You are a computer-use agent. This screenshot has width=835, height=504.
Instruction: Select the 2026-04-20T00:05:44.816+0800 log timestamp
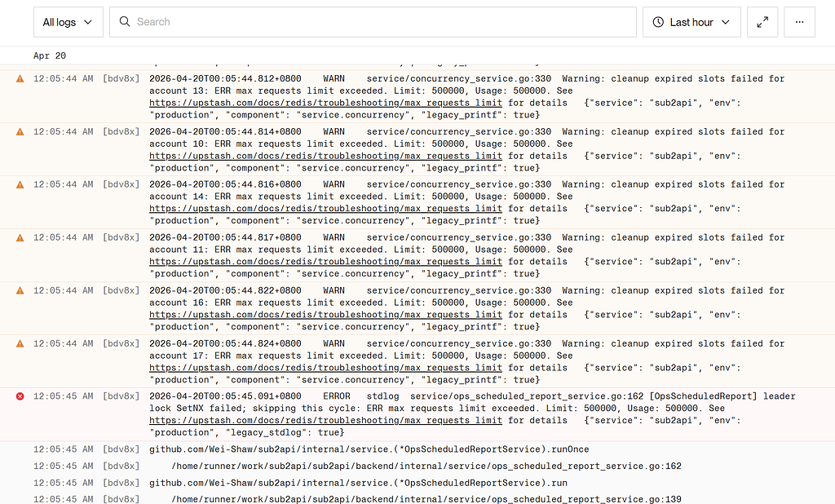pyautogui.click(x=225, y=184)
